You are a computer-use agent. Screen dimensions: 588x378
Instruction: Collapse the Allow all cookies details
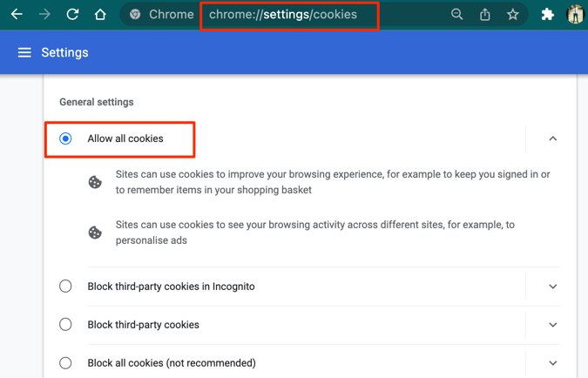click(x=552, y=138)
